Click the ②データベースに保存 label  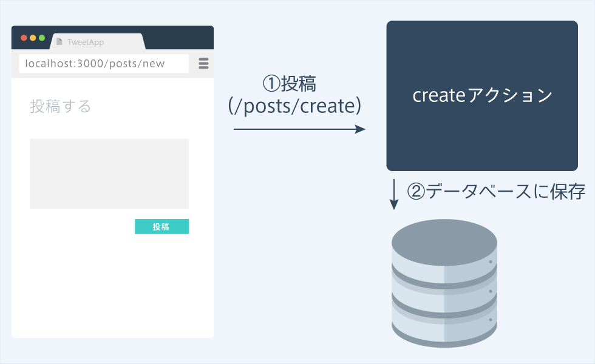pyautogui.click(x=496, y=191)
